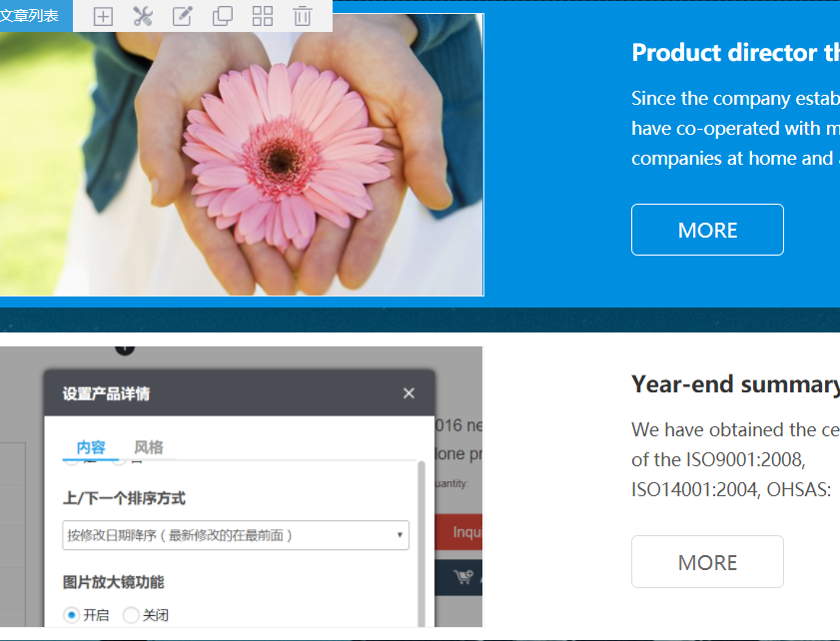Close the 设置产品详情 dialog
The height and width of the screenshot is (641, 840).
click(409, 393)
